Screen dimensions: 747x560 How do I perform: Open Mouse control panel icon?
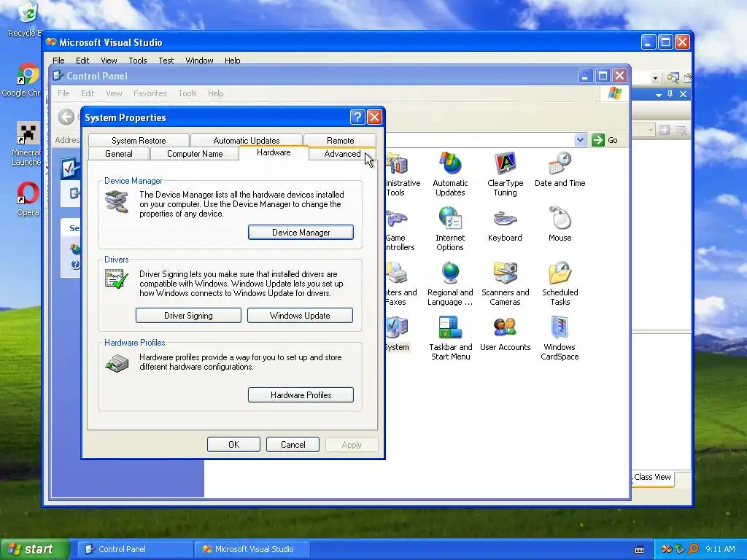[560, 224]
